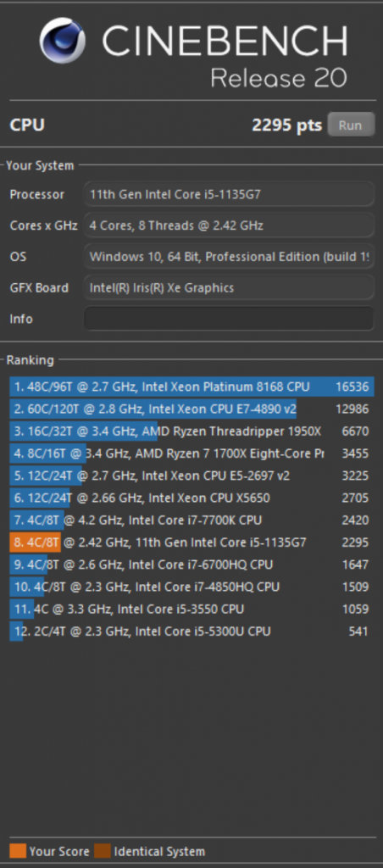The image size is (383, 868).
Task: Click the 12986 score value
Action: [x=352, y=409]
